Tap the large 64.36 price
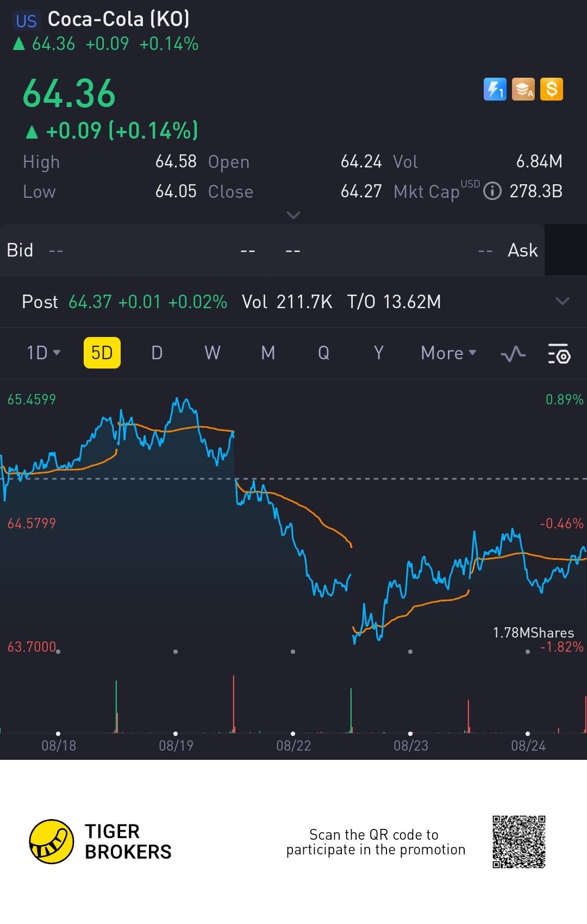The width and height of the screenshot is (587, 924). (x=69, y=93)
